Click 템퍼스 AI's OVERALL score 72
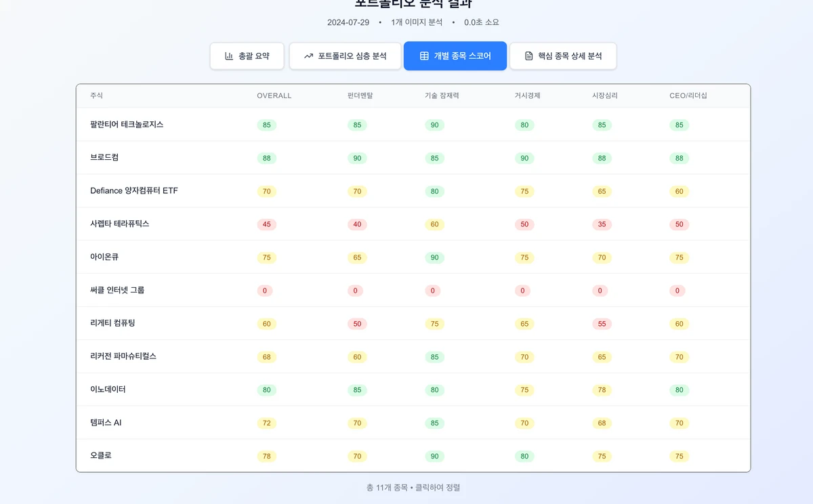 (266, 423)
